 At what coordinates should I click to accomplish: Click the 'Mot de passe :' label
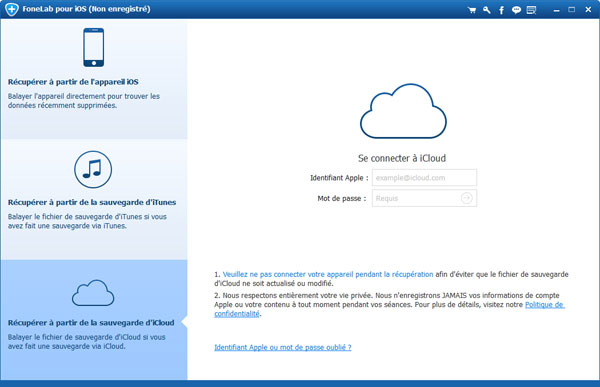point(342,198)
